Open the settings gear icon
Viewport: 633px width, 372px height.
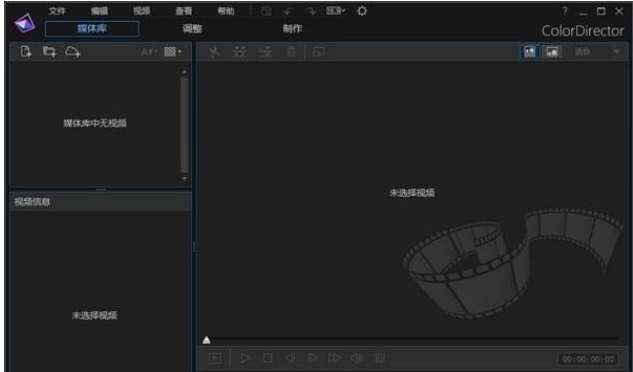[362, 11]
